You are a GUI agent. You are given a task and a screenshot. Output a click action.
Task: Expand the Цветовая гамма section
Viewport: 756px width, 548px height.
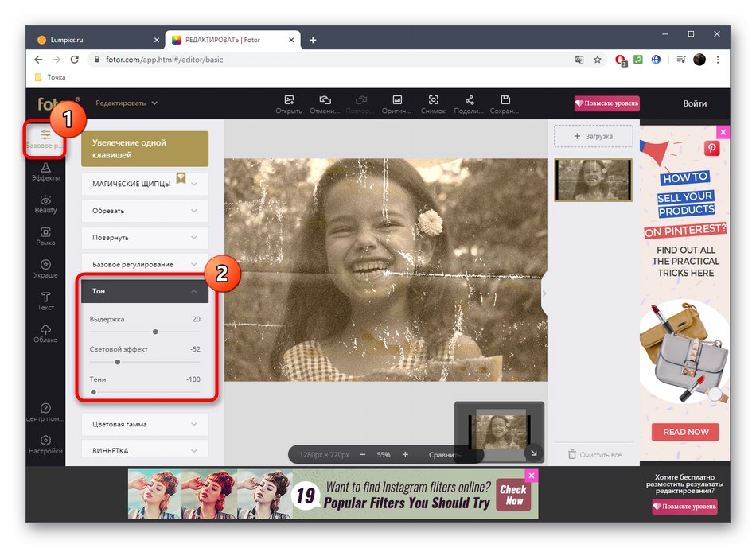[x=145, y=424]
